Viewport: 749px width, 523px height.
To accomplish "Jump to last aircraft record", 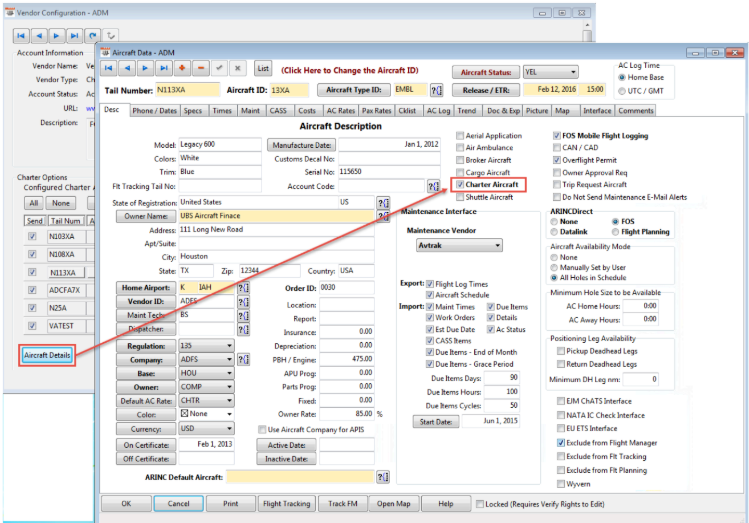I will coord(162,68).
